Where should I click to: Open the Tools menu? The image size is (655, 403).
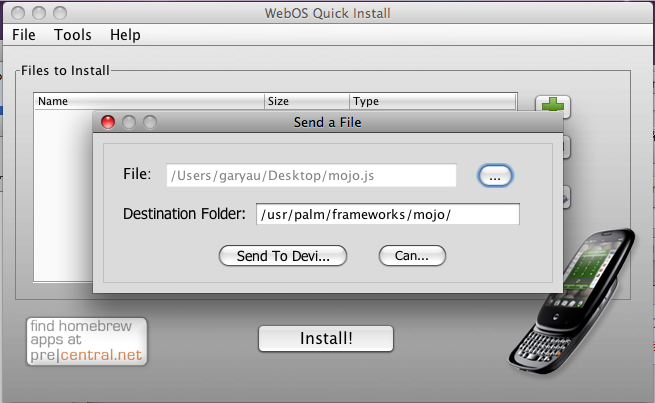tap(73, 35)
